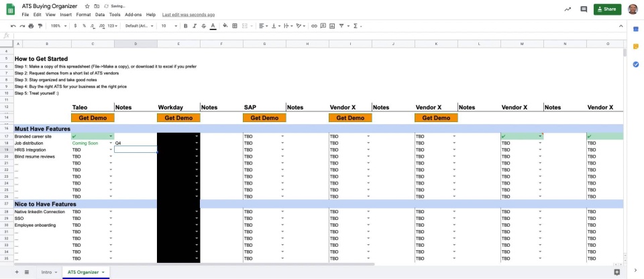
Task: Click the Create a filter funnel icon
Action: [341, 26]
